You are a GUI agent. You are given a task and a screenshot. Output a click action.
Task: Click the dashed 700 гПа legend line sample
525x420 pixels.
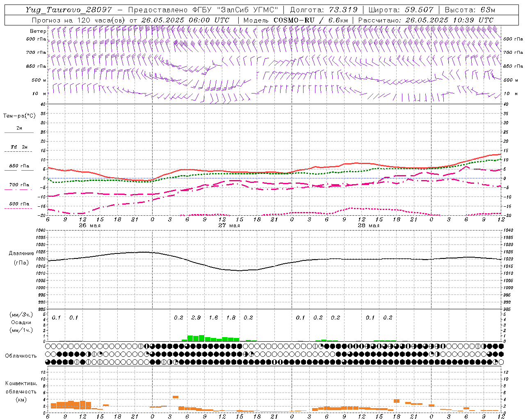18,189
